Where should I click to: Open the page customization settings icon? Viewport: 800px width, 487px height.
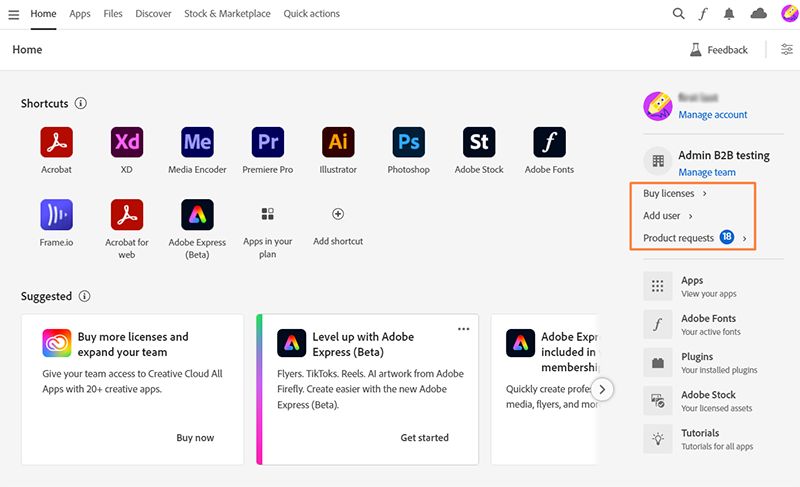pos(787,50)
